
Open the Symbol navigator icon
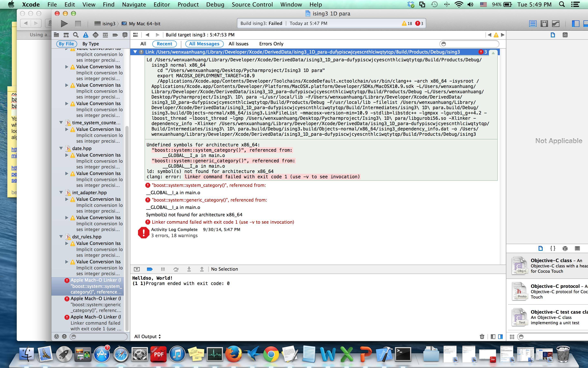tap(66, 35)
